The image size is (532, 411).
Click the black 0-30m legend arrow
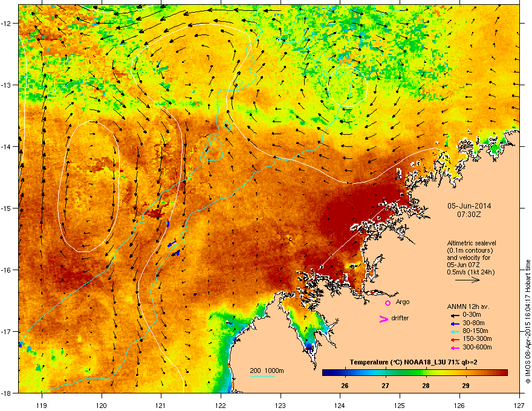(455, 315)
